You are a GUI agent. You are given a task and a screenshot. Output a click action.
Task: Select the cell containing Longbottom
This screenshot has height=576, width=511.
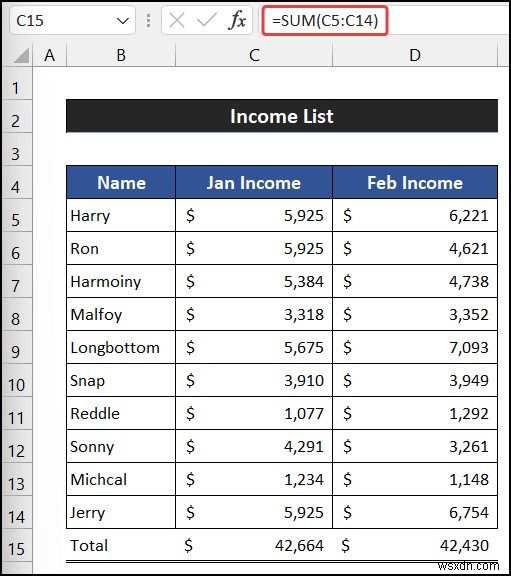pyautogui.click(x=121, y=348)
